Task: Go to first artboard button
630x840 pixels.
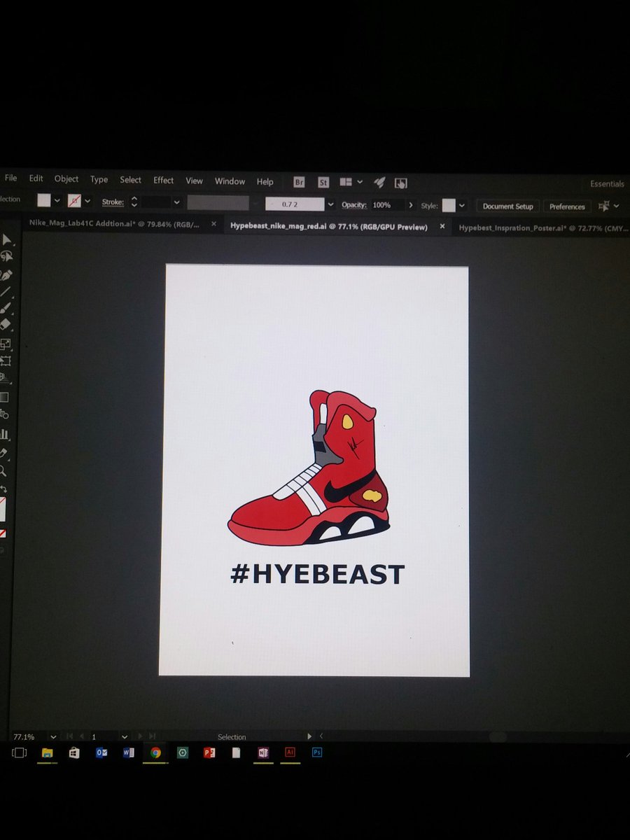Action: [69, 736]
